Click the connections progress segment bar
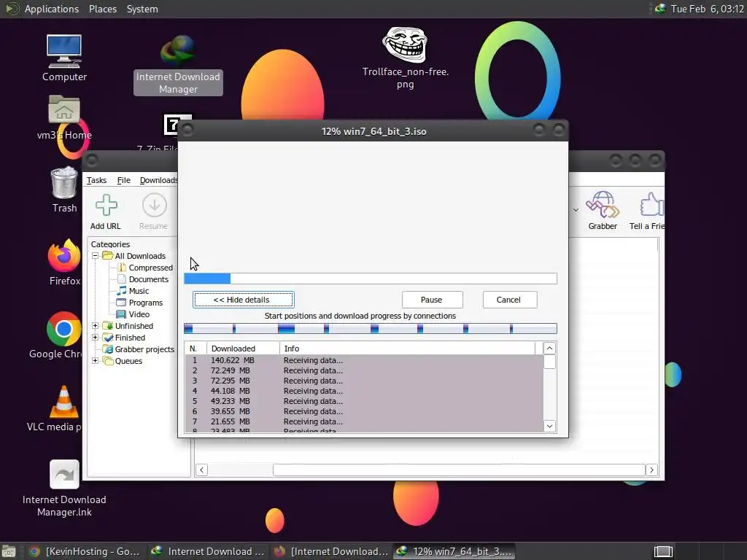Screen dimensions: 747x560 pyautogui.click(x=371, y=329)
